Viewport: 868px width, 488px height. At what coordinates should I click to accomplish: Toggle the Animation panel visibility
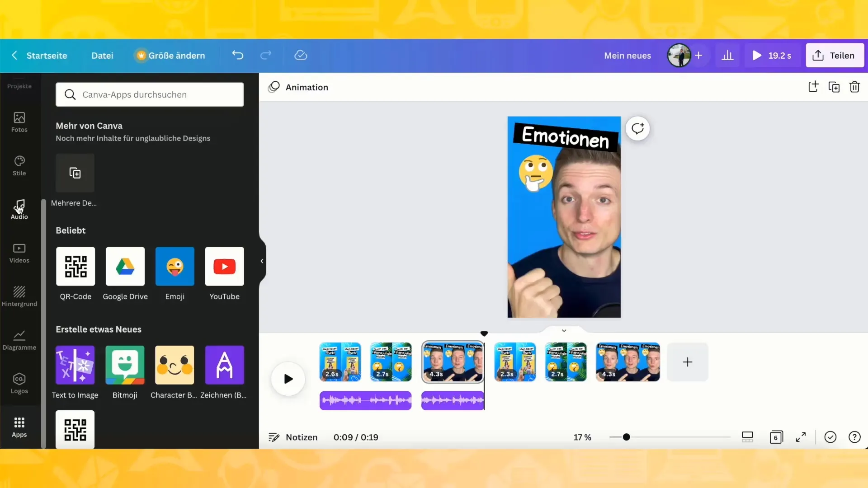tap(298, 87)
